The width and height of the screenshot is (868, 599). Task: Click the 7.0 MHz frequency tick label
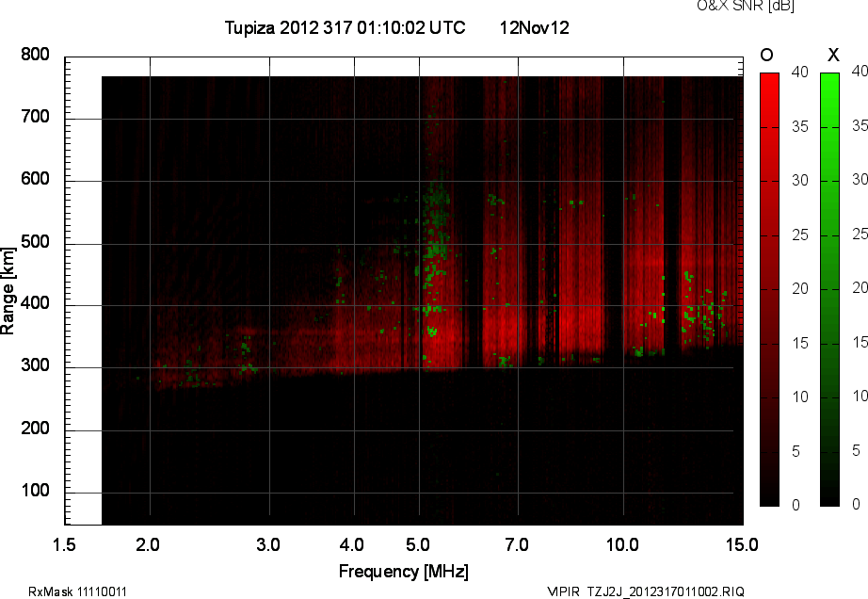(517, 545)
